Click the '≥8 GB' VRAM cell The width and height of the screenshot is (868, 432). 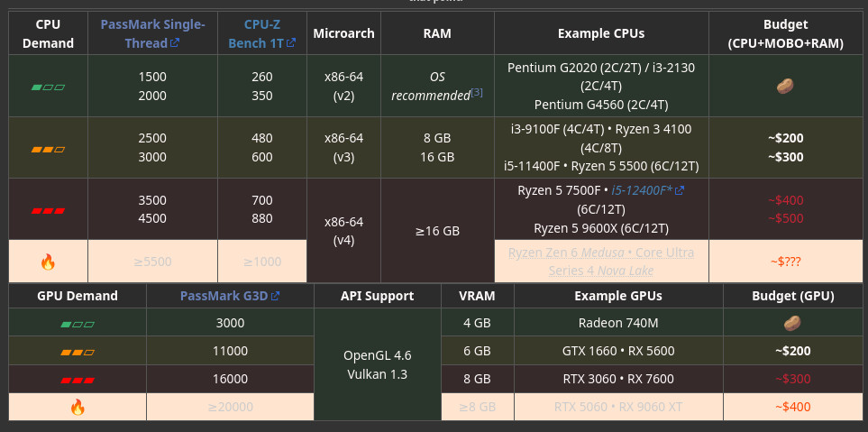click(x=477, y=407)
